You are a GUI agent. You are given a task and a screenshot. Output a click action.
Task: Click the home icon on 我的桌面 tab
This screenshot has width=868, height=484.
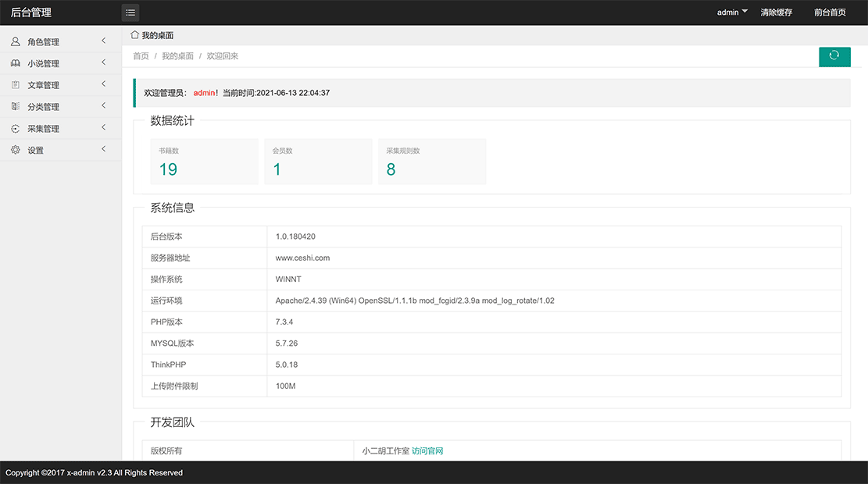tap(134, 35)
